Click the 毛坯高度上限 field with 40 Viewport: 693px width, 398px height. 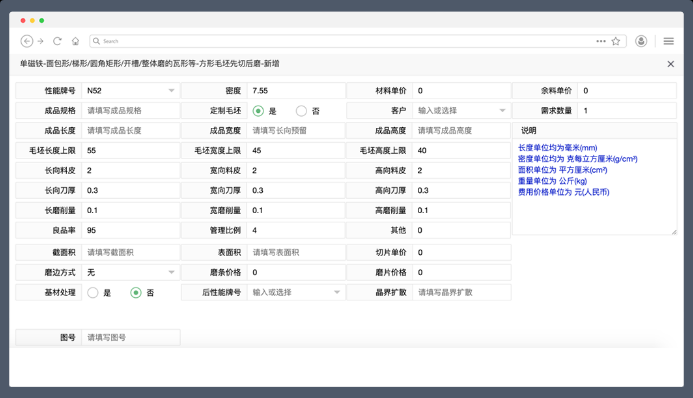click(x=461, y=150)
